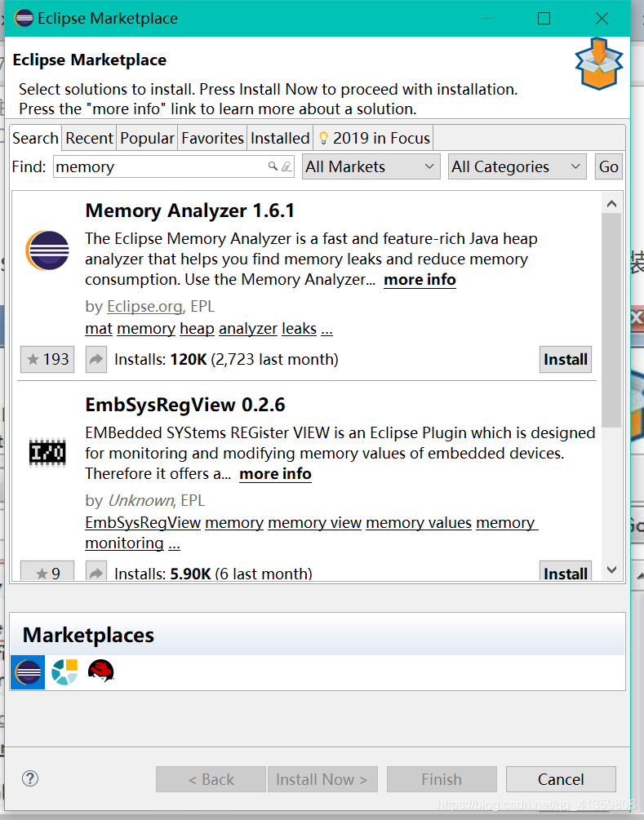Click the 'memory view' tag link
The image size is (644, 820).
(315, 522)
